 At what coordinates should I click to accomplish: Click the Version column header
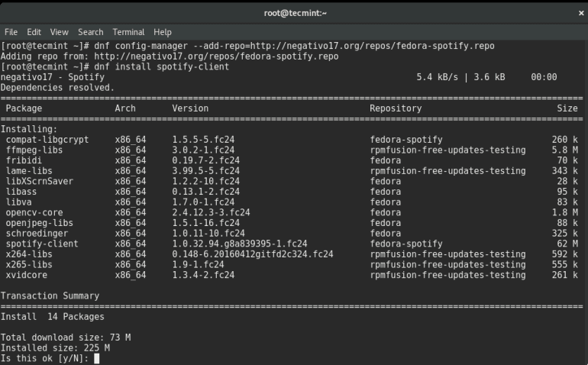coord(190,108)
